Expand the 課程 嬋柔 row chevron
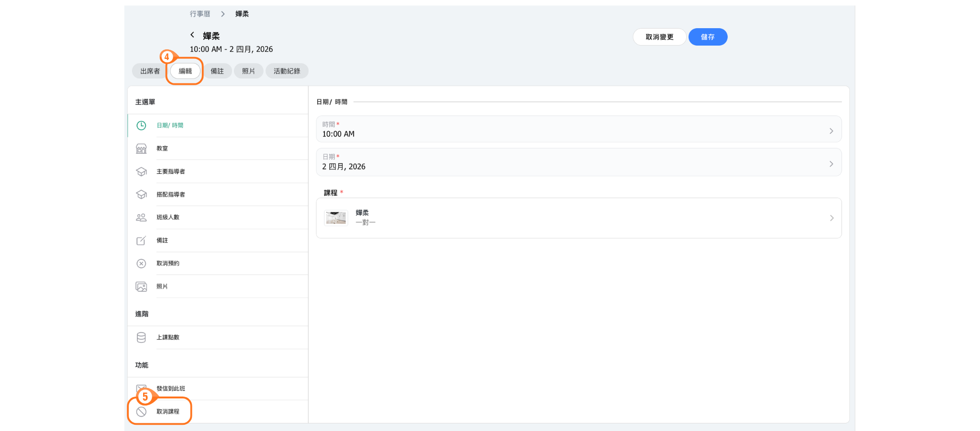Image resolution: width=980 pixels, height=431 pixels. 831,218
